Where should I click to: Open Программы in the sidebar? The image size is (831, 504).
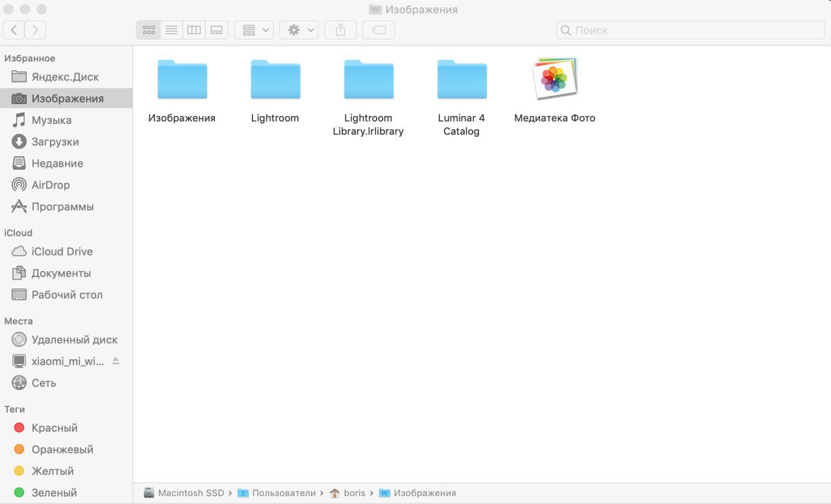tap(66, 206)
